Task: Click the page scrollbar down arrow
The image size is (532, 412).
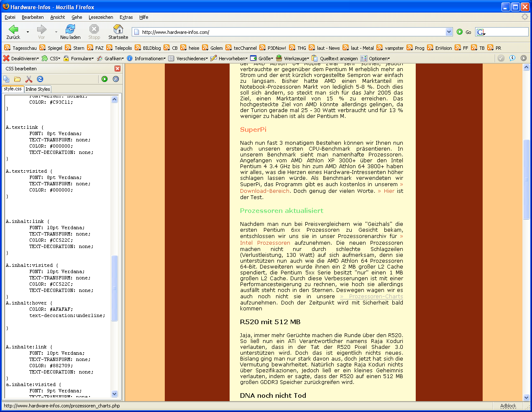Action: click(526, 398)
